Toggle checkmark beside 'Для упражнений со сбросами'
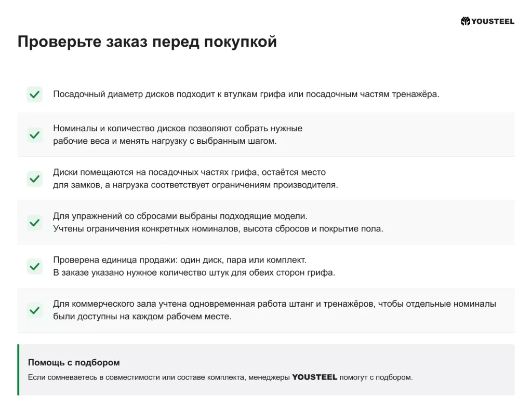The height and width of the screenshot is (410, 532). [x=35, y=222]
